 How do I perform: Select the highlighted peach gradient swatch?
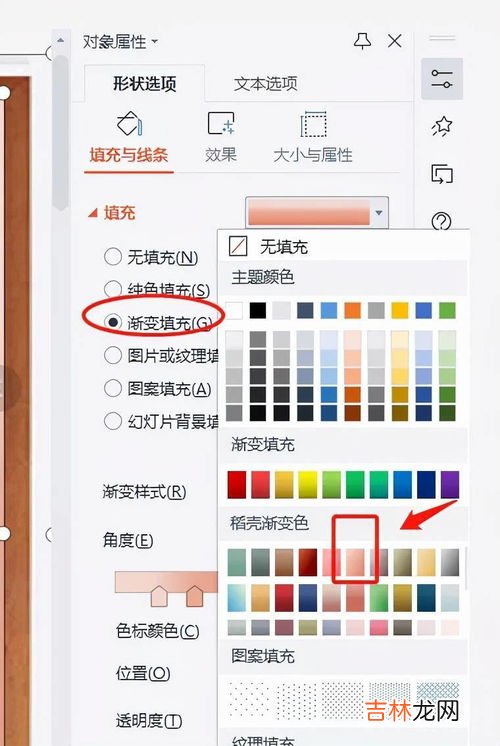(x=355, y=562)
